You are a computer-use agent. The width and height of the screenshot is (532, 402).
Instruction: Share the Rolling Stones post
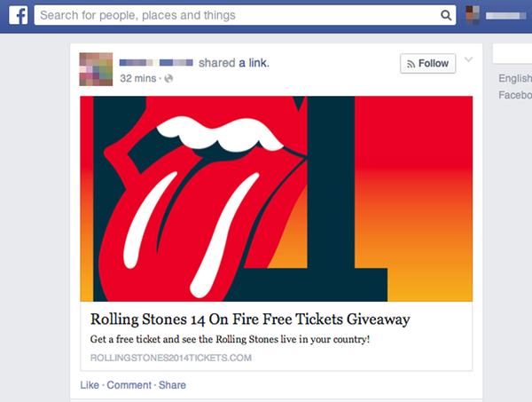pyautogui.click(x=173, y=385)
